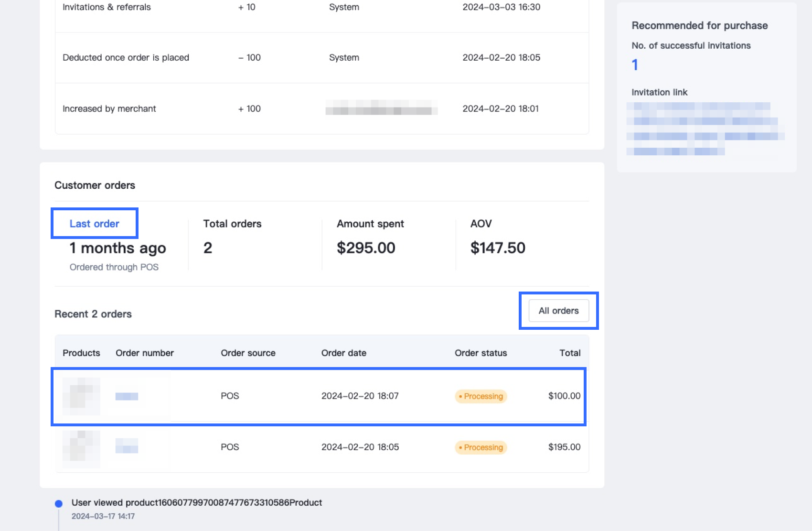
Task: Click the Total column header
Action: pyautogui.click(x=570, y=353)
